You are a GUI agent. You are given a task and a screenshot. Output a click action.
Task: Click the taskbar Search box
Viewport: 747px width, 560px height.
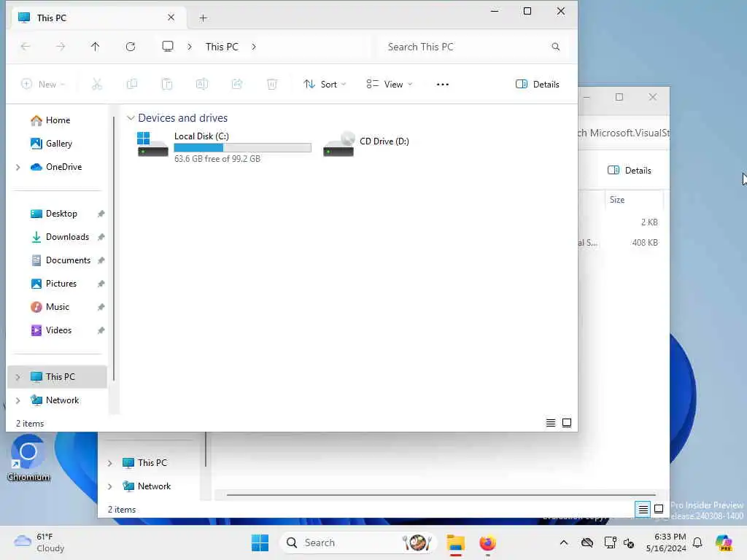[x=357, y=542]
